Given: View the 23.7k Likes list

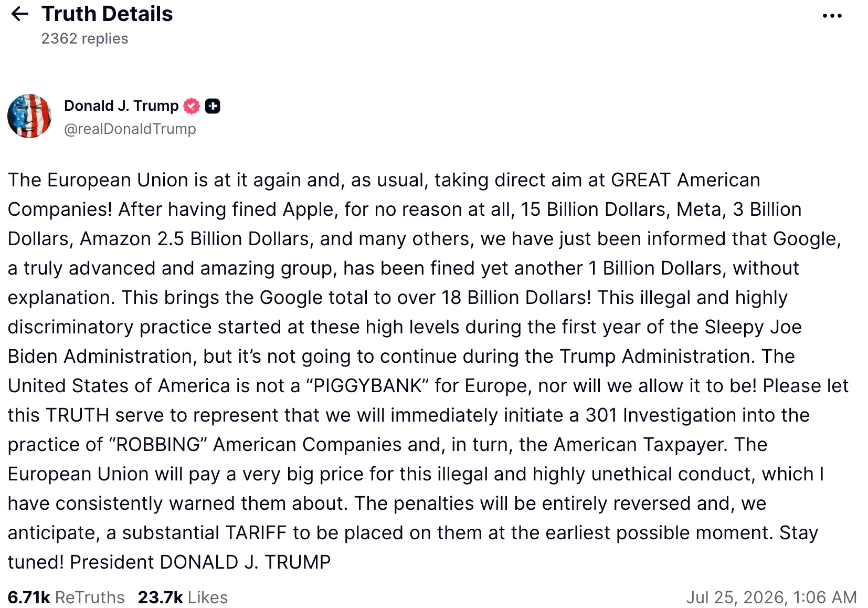Looking at the screenshot, I should click(x=183, y=597).
